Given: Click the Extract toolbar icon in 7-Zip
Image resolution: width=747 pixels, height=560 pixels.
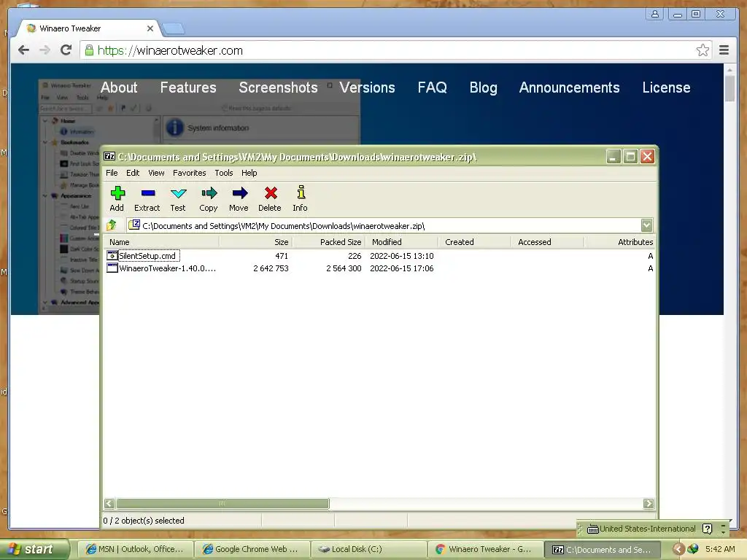Looking at the screenshot, I should tap(147, 192).
